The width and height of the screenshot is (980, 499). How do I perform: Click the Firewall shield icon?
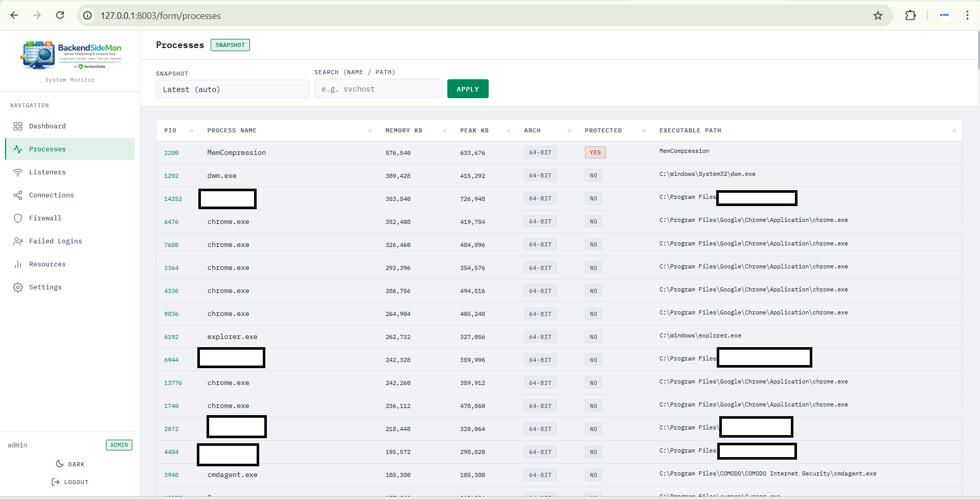click(18, 218)
